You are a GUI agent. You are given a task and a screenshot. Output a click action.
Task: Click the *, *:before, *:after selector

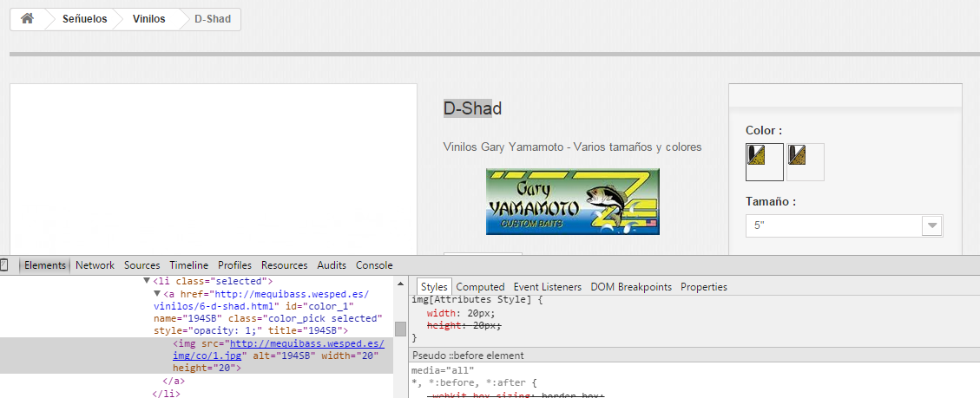(470, 382)
